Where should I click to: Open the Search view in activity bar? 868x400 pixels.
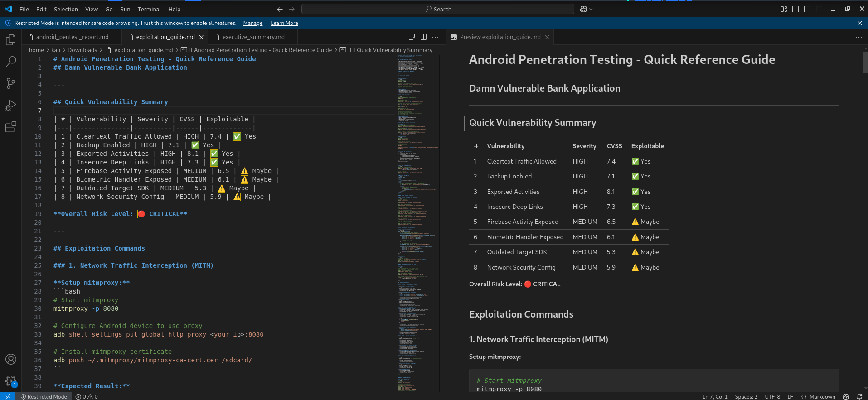point(11,62)
